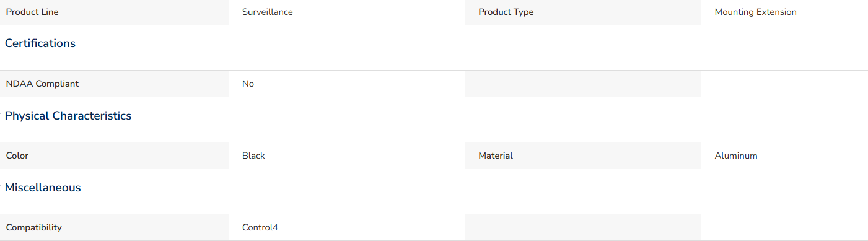The image size is (868, 241).
Task: Select the Aluminum material value
Action: (736, 156)
